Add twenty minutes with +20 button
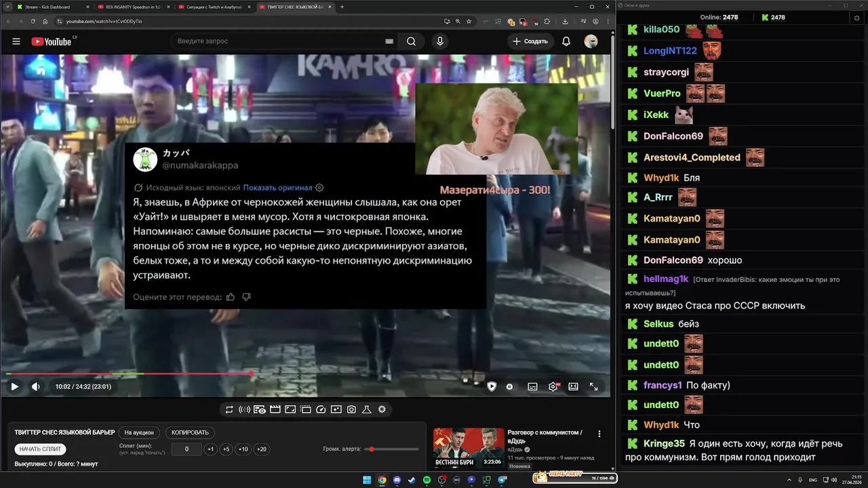Screen dimensions: 868x488 pyautogui.click(x=261, y=449)
